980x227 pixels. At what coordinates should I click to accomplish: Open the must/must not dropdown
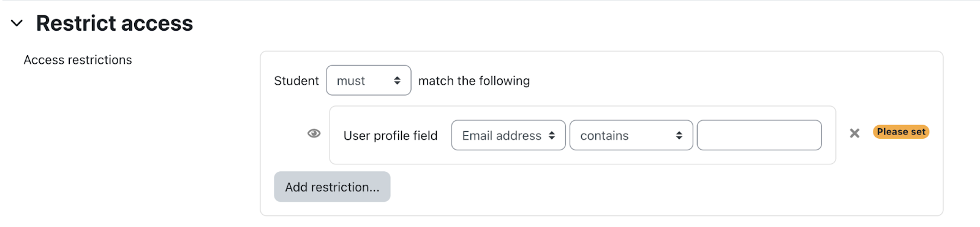pos(369,80)
